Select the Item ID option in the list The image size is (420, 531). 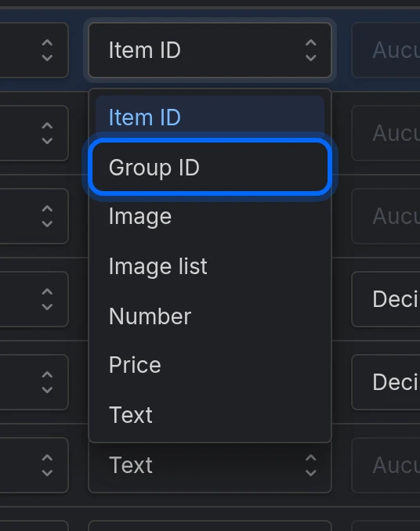(210, 117)
